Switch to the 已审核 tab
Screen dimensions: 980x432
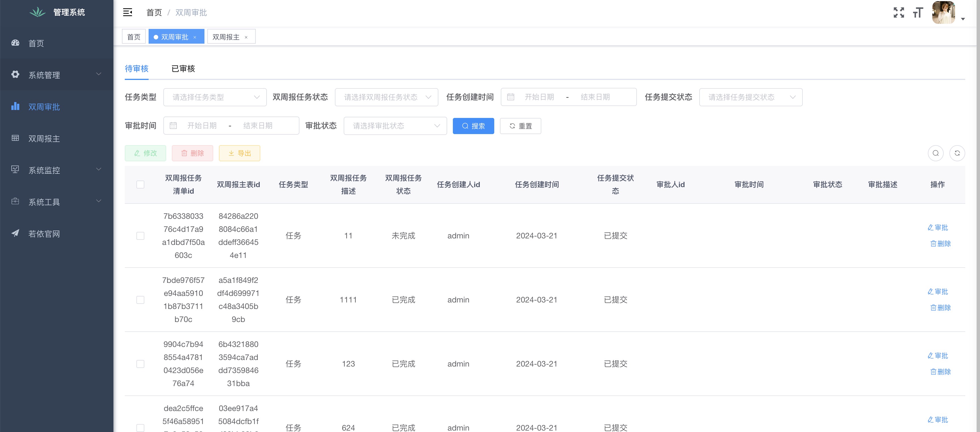pyautogui.click(x=183, y=69)
